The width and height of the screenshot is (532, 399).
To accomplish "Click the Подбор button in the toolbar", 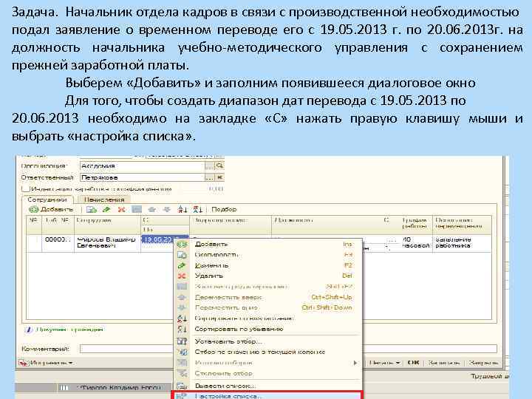I will click(224, 209).
